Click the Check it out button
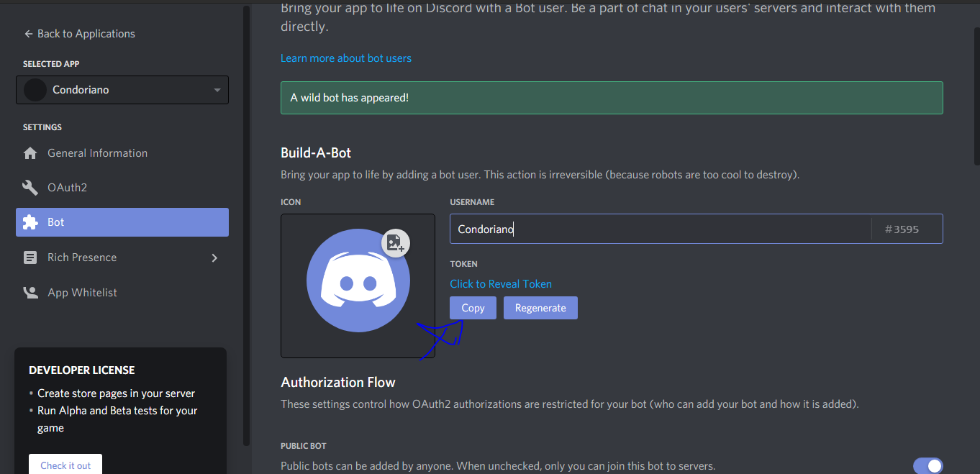 pyautogui.click(x=65, y=465)
